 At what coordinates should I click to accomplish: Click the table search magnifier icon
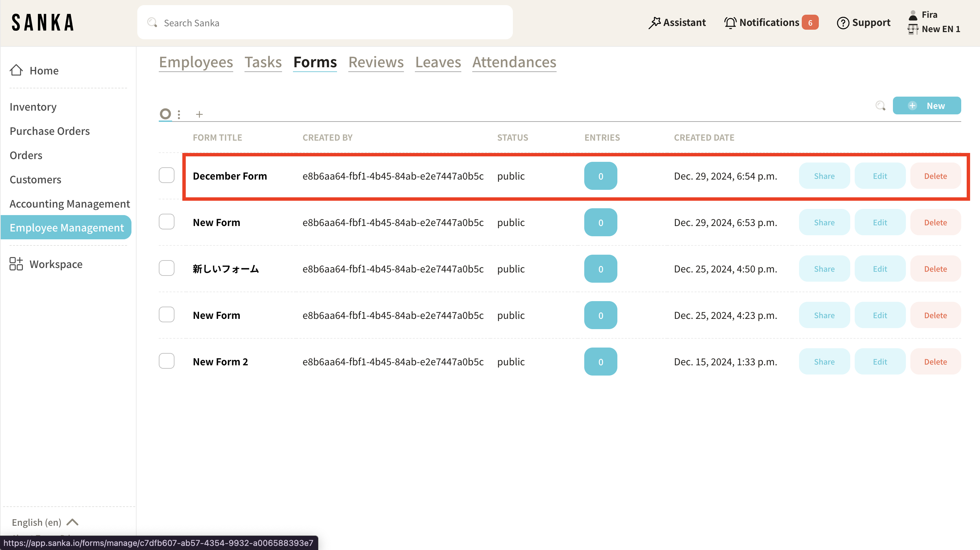880,106
